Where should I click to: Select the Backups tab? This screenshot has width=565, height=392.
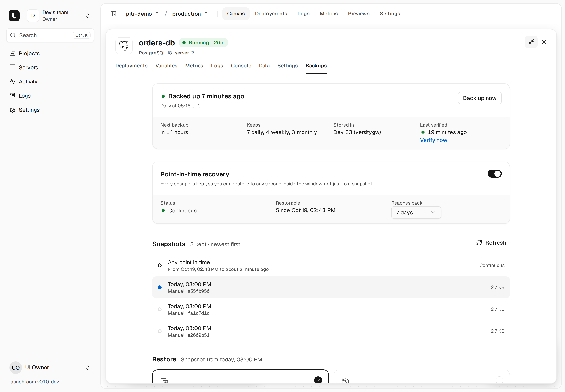point(316,66)
